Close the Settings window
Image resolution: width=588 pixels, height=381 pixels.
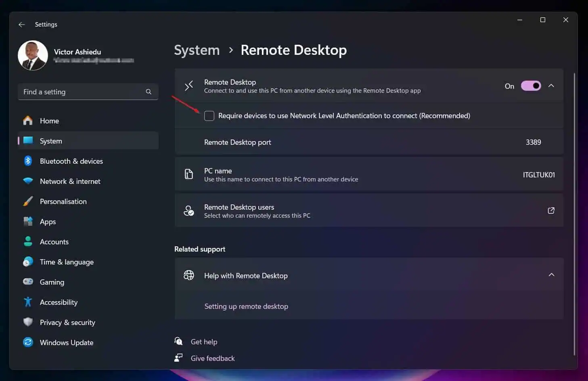pyautogui.click(x=566, y=20)
